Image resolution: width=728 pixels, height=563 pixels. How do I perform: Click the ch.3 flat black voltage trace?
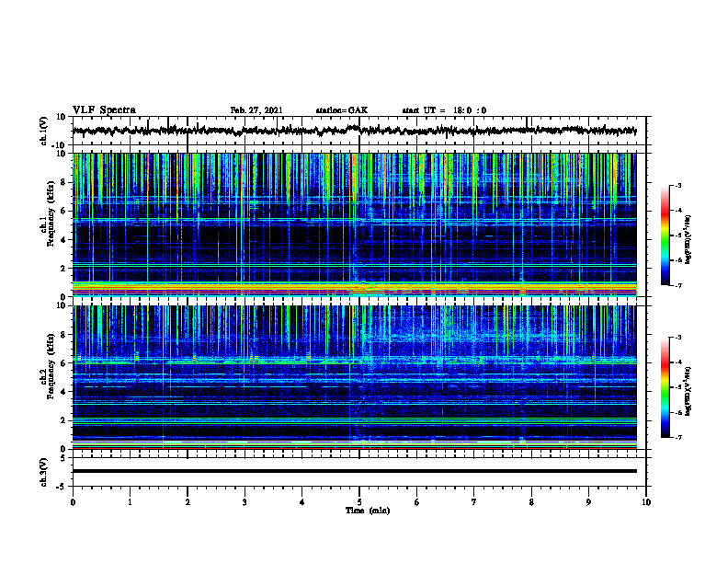coord(354,471)
